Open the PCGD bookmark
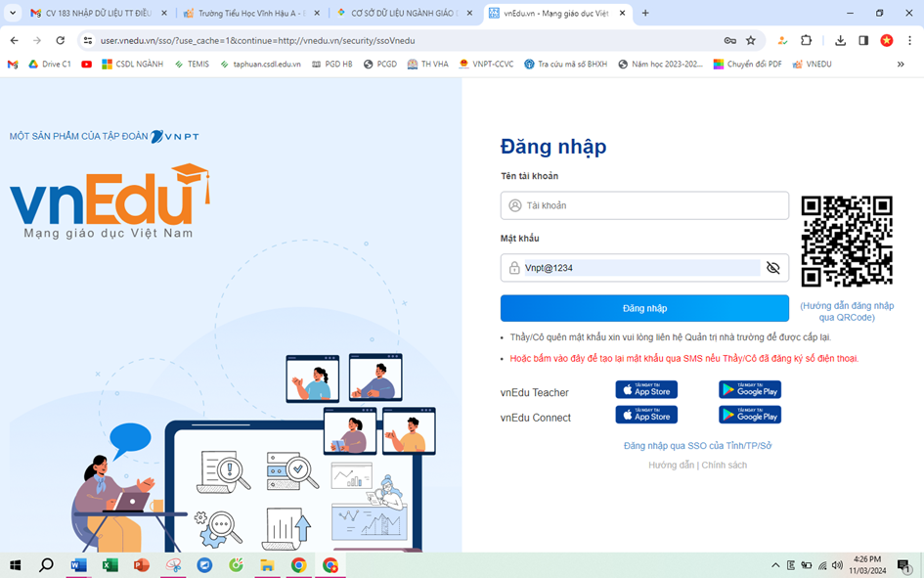Screen dimensions: 924x578 point(380,65)
